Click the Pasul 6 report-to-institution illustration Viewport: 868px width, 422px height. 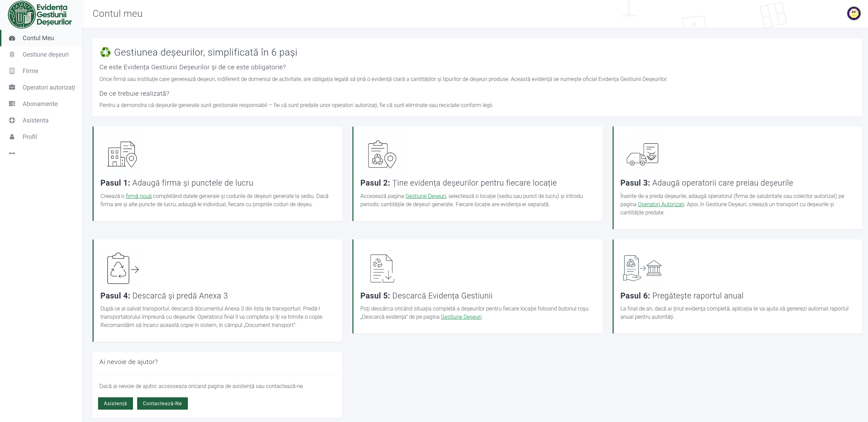642,268
